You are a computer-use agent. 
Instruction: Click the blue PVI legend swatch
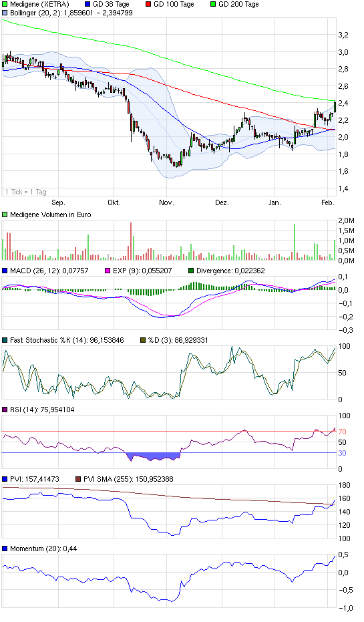5,479
